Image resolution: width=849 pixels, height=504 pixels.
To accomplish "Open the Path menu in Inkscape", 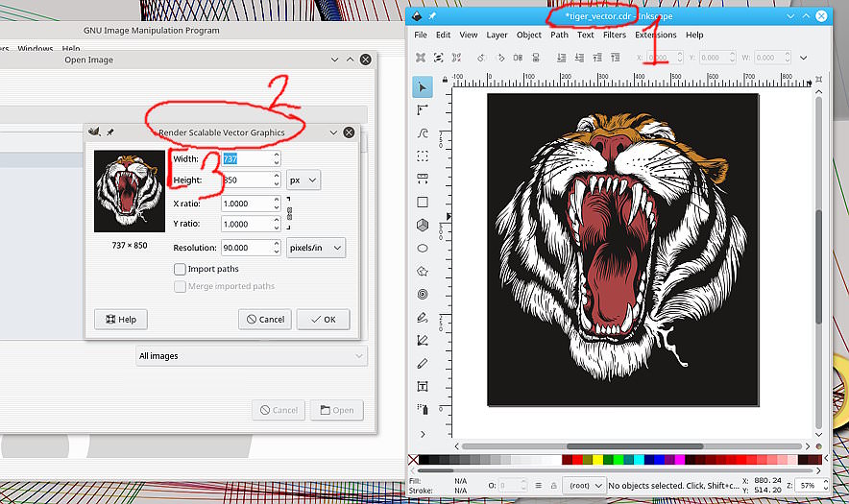I will pos(559,35).
